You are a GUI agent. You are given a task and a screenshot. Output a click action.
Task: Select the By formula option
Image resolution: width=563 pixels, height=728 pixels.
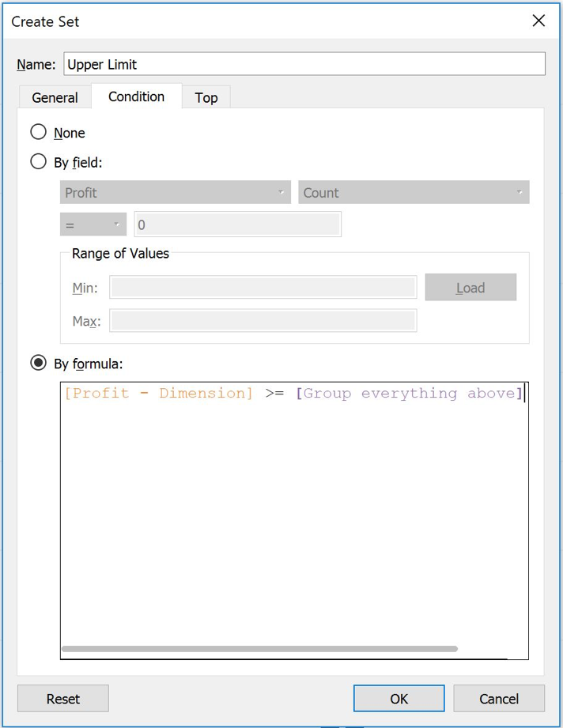tap(38, 364)
